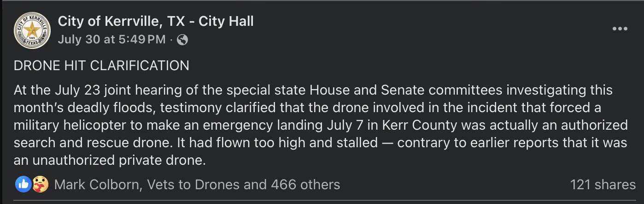Click the blue thumbs-up Like reaction icon
The width and height of the screenshot is (644, 204).
pyautogui.click(x=23, y=185)
